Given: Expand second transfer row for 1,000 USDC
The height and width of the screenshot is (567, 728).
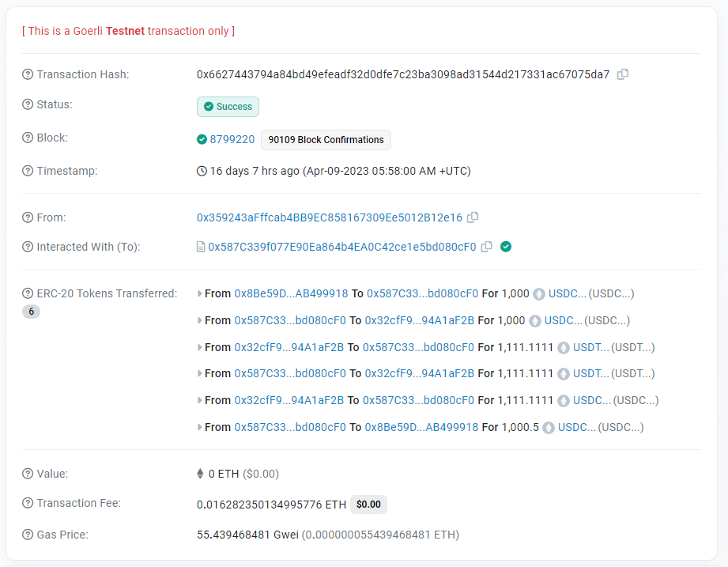Looking at the screenshot, I should [200, 320].
